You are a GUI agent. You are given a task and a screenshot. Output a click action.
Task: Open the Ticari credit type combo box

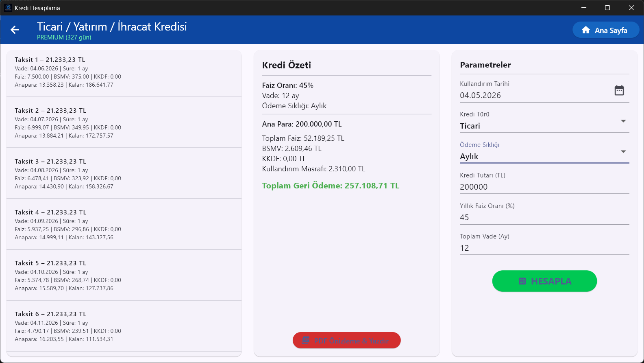544,122
